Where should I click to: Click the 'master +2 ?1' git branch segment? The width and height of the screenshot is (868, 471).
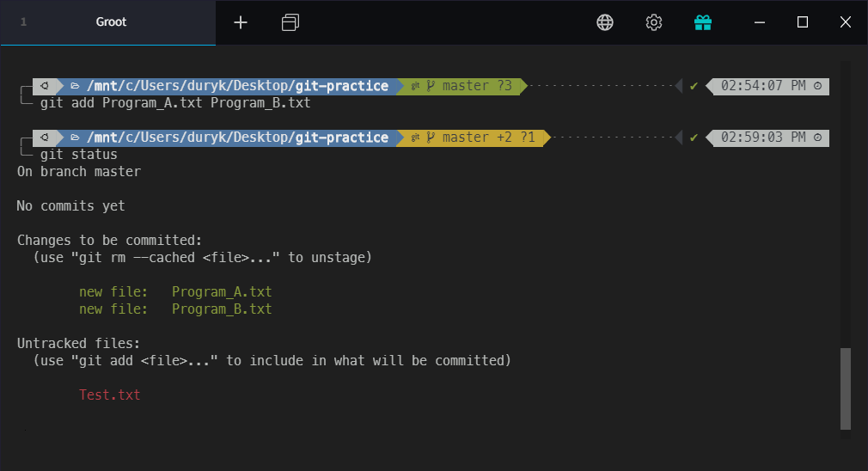click(474, 138)
